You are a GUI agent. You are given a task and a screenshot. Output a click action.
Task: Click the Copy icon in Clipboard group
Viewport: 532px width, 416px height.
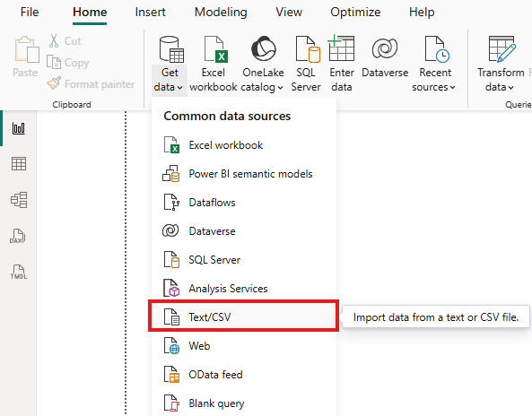tap(54, 62)
